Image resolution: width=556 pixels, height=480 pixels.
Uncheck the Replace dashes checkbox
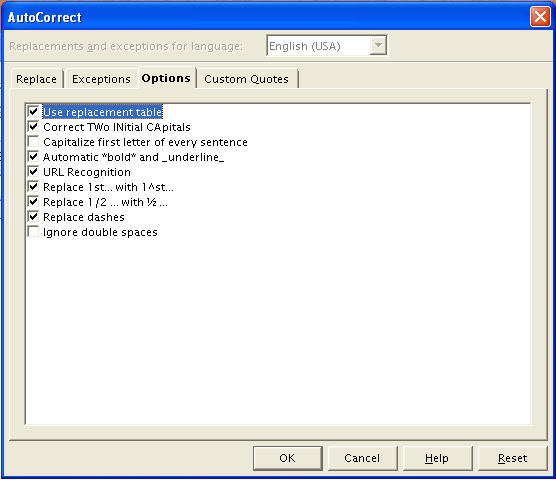33,217
